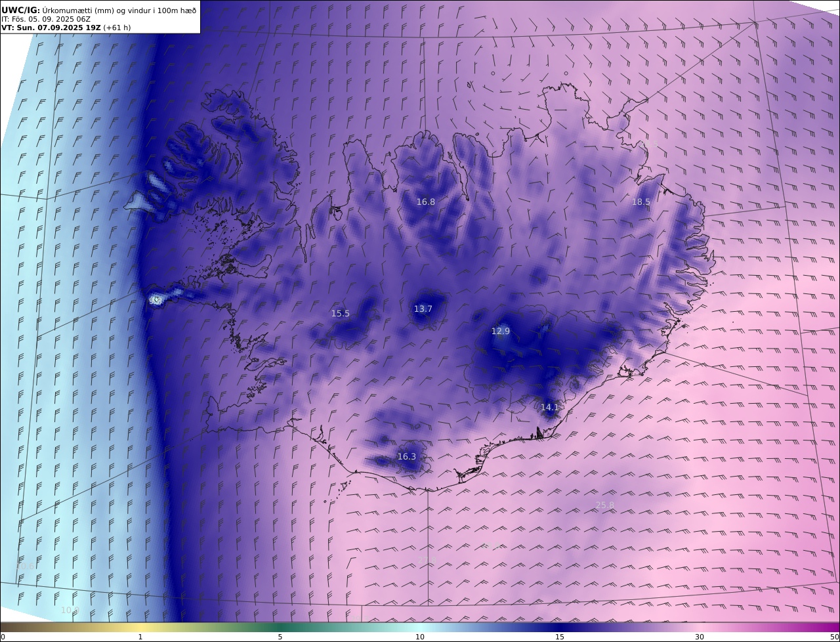Screen dimensions: 840x642
Task: Click the valid time 'VT: Sun. 07.09.2025 19Z'
Action: coord(51,28)
